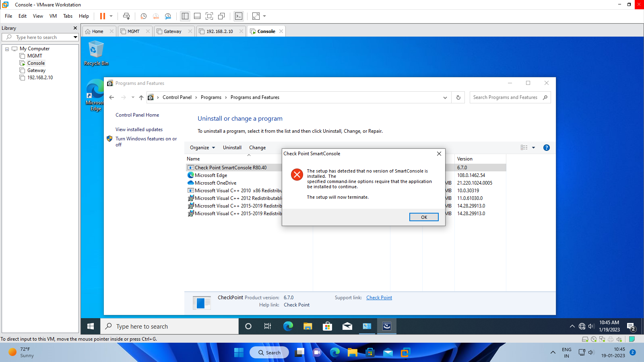644x362 pixels.
Task: Open the console view toolbar icon
Action: click(x=239, y=16)
